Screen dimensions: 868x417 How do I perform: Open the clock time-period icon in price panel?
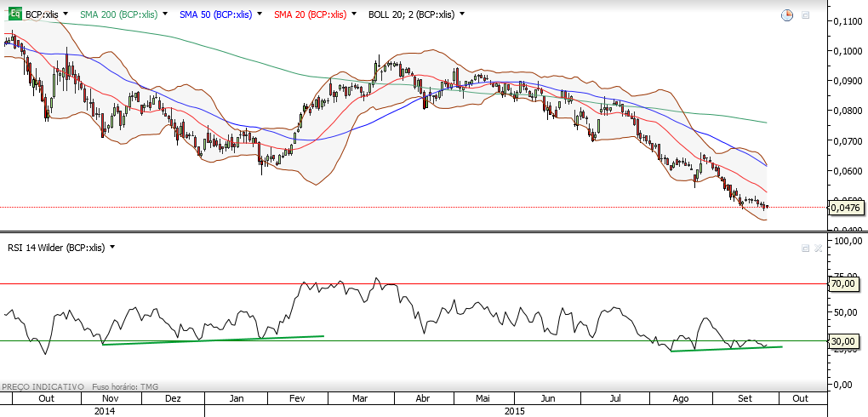pos(786,15)
